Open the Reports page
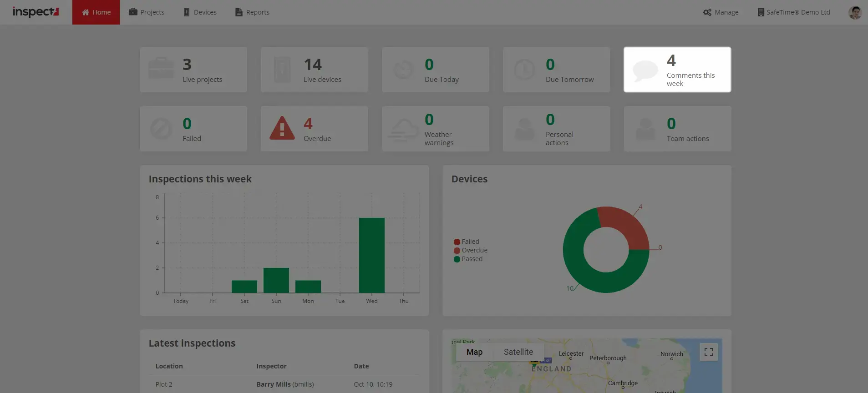Screen dimensions: 868x393 point(252,12)
